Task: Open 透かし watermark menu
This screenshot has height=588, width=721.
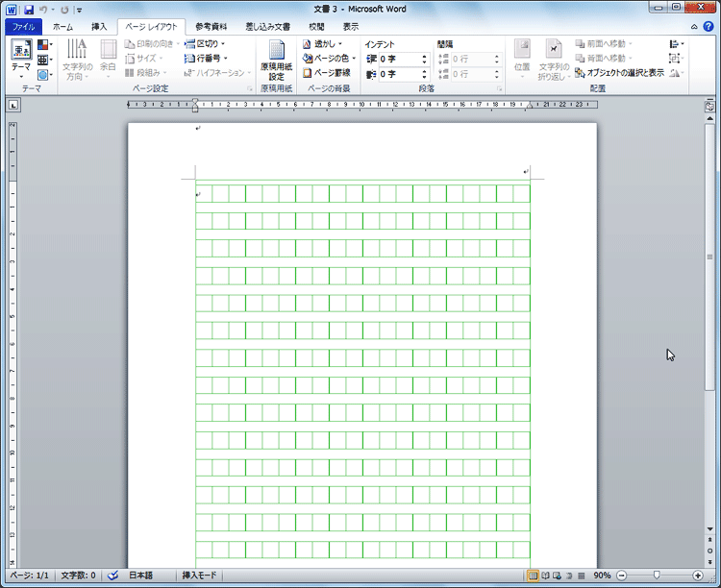Action: click(322, 44)
